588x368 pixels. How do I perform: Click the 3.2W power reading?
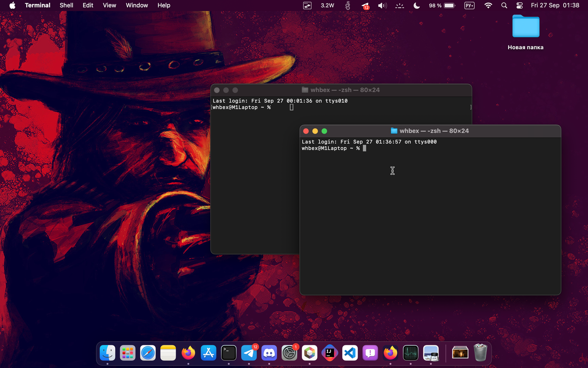(327, 6)
